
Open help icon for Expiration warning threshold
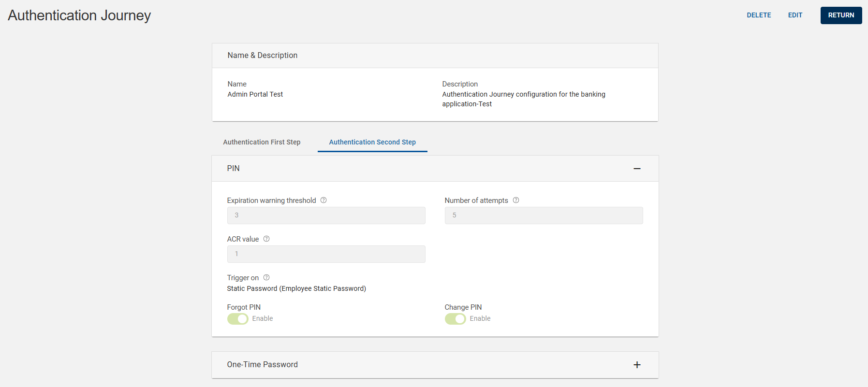pos(324,201)
